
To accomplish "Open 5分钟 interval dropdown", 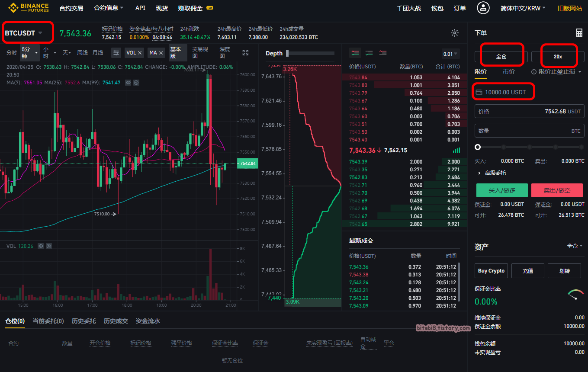I will (30, 53).
